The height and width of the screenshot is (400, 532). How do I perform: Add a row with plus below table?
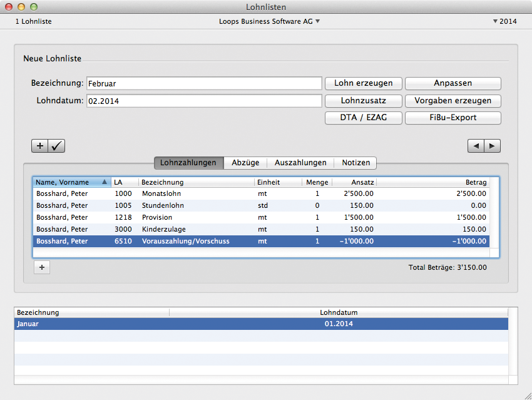(x=41, y=267)
